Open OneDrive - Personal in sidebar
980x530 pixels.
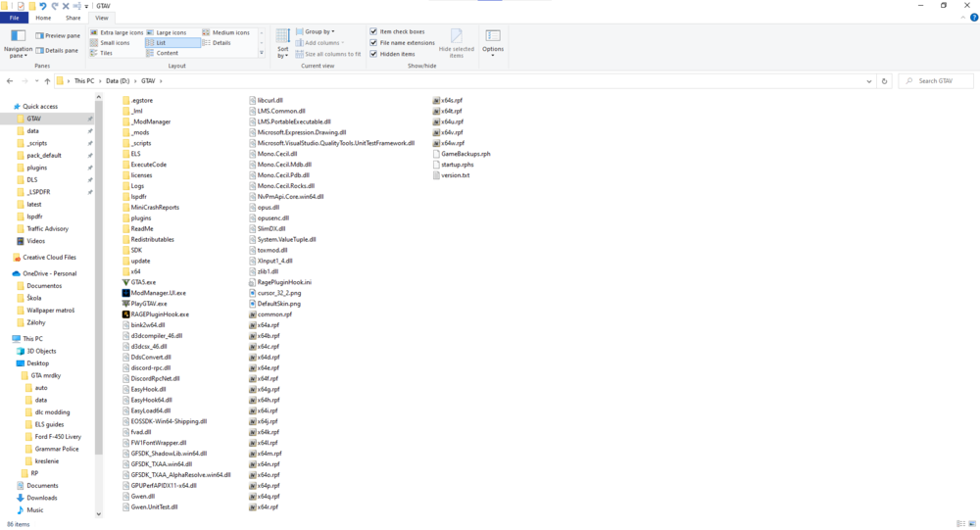(x=49, y=273)
